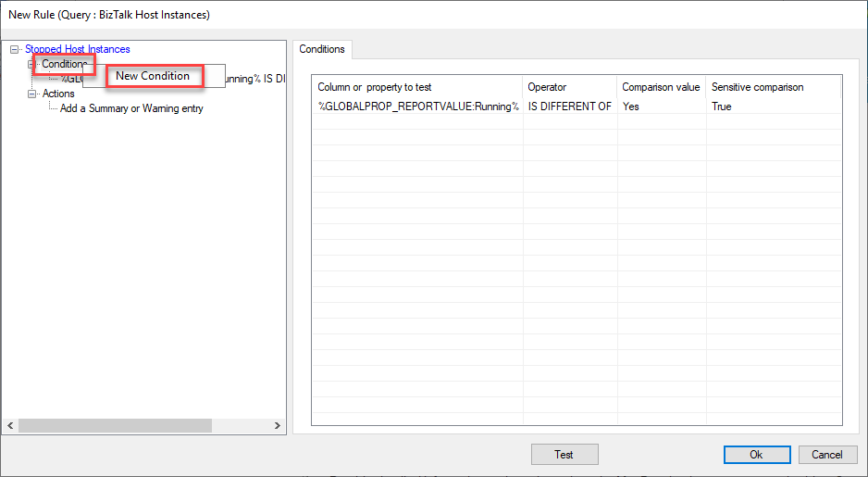The height and width of the screenshot is (477, 868).
Task: Select Add a Summary or Warning entry
Action: (131, 108)
